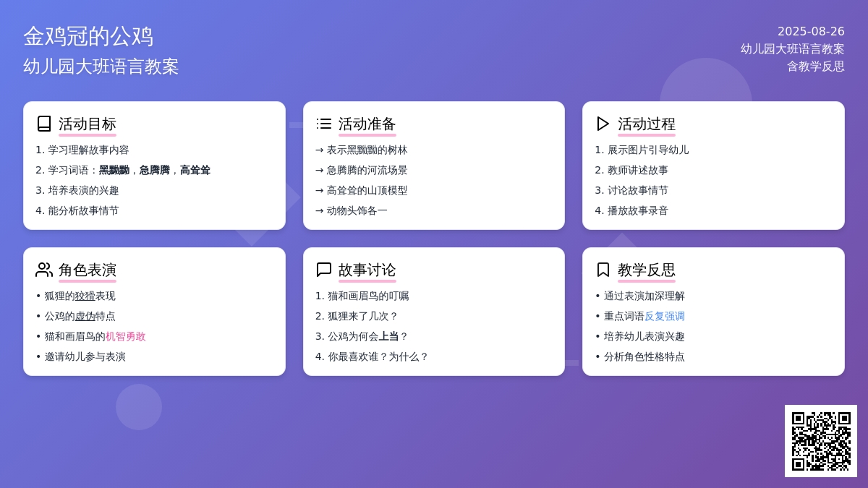Click the book icon beside 活动目标
This screenshot has width=868, height=488.
[x=44, y=124]
